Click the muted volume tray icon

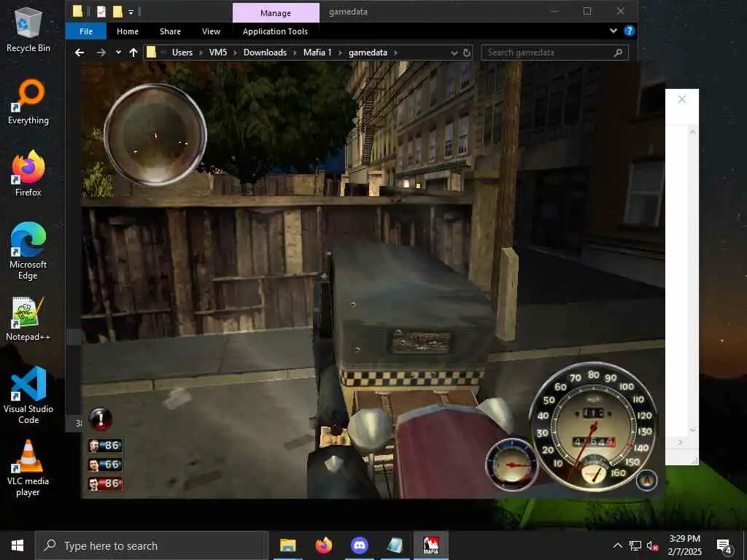pos(652,545)
